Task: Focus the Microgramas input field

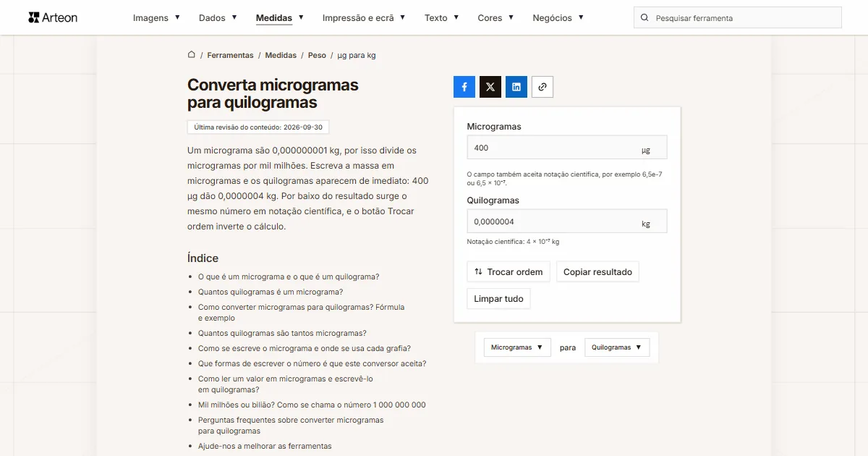Action: pyautogui.click(x=567, y=148)
